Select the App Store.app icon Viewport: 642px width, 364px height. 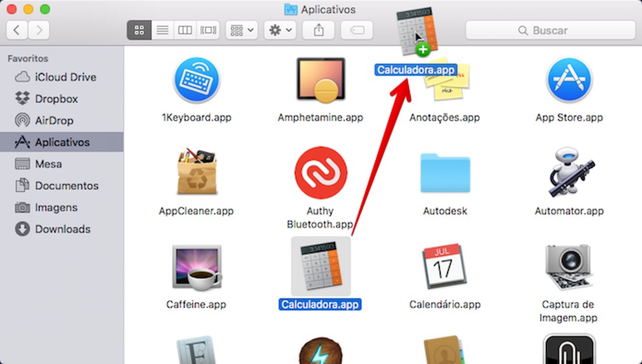tap(569, 80)
